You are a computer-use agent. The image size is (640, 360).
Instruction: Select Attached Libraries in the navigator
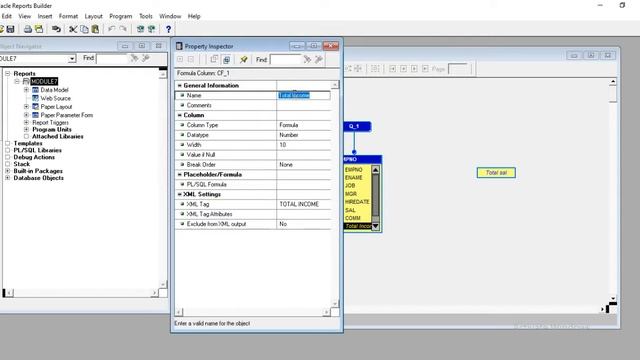point(58,136)
